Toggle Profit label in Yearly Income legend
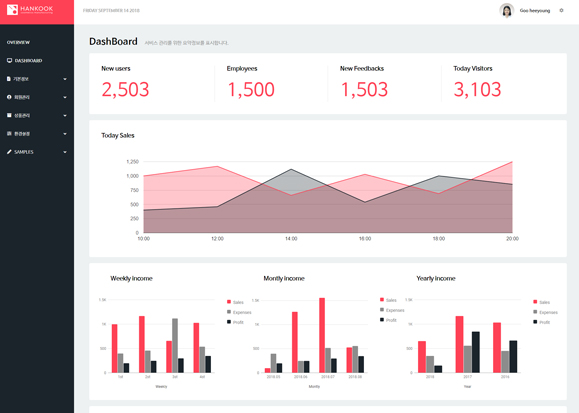The image size is (579, 413). 544,322
